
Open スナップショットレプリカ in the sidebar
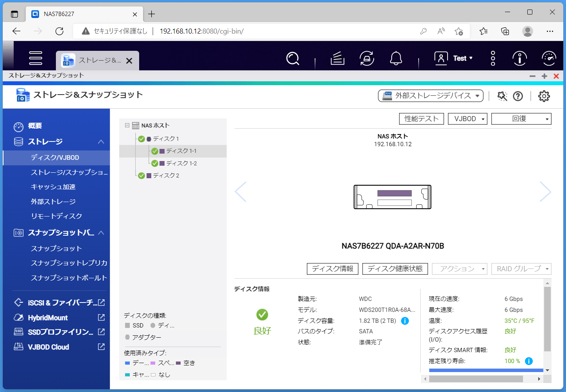click(69, 263)
